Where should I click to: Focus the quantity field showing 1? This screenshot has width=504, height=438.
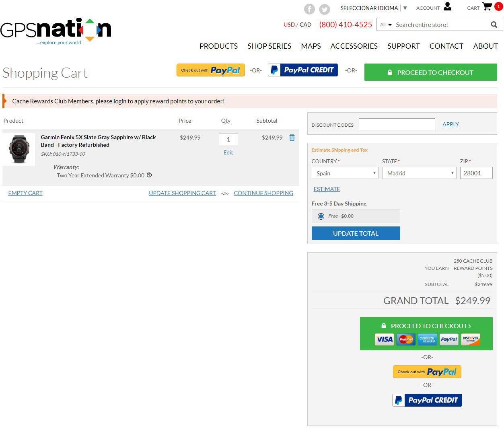(228, 139)
